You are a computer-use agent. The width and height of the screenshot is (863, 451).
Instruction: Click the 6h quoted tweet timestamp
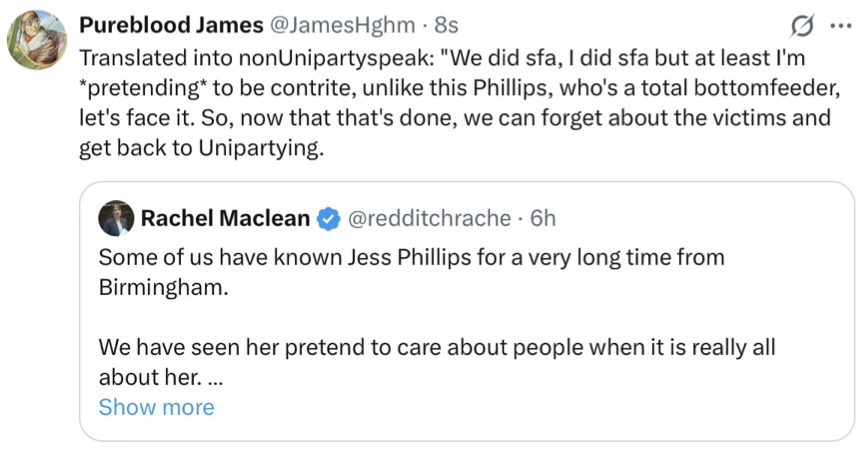coord(543,218)
